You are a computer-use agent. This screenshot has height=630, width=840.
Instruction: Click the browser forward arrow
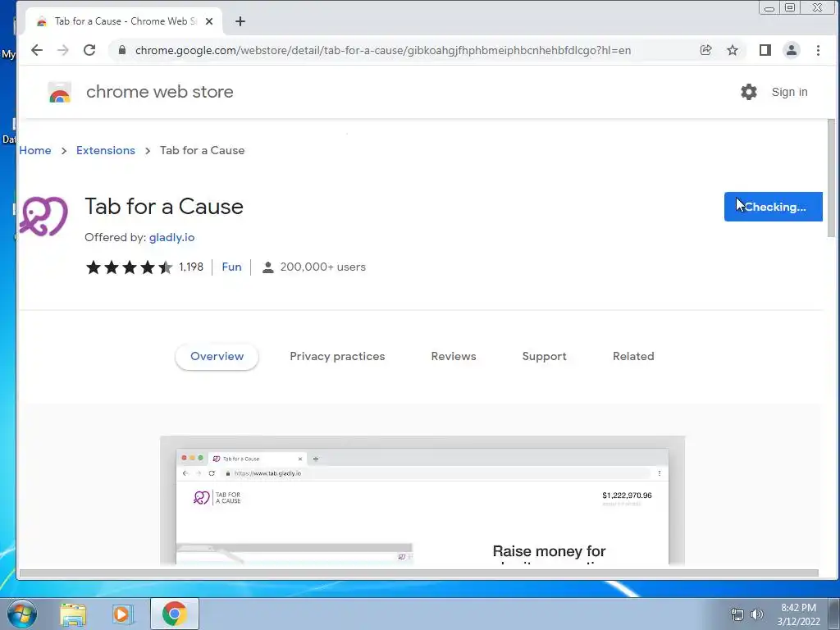63,50
